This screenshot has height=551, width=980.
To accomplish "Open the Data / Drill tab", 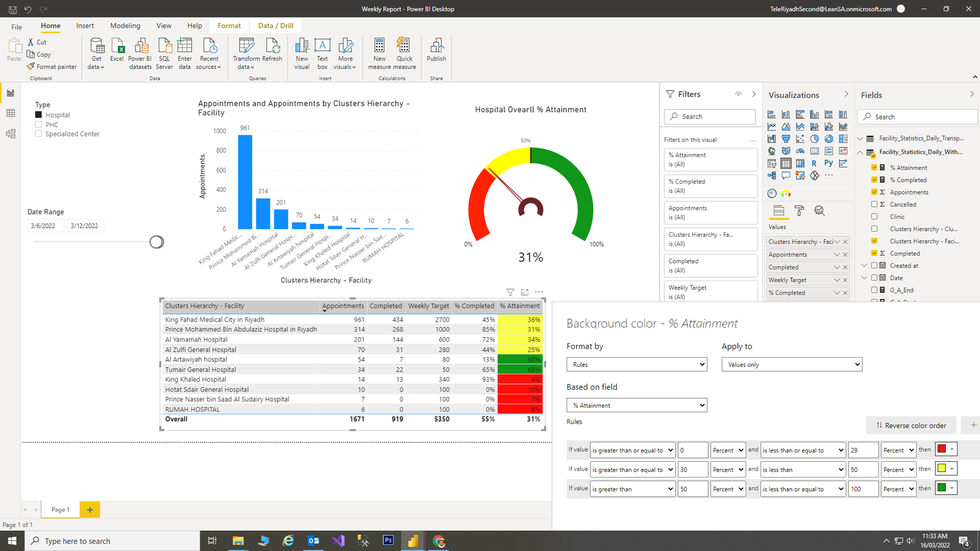I will 275,25.
